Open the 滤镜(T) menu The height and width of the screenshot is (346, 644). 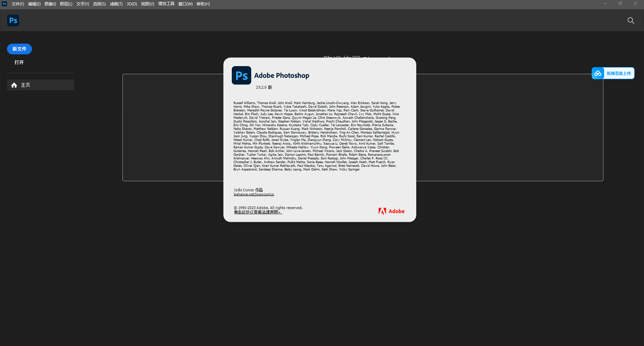116,4
